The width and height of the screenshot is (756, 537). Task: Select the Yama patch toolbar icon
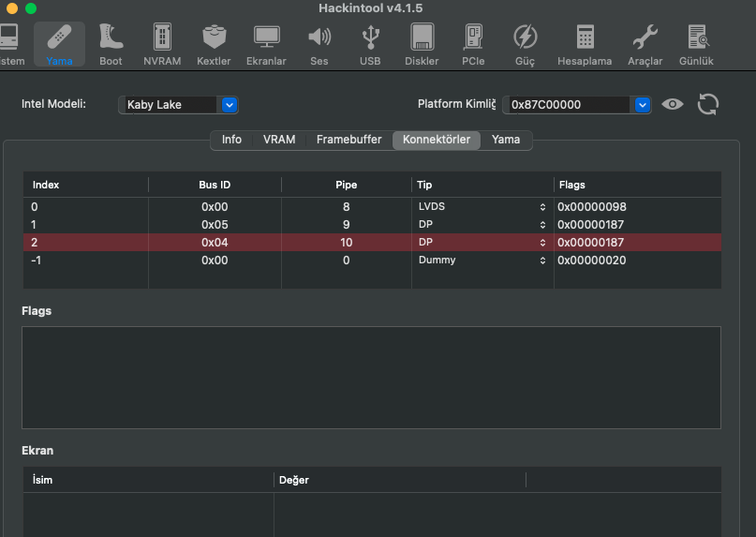tap(59, 45)
